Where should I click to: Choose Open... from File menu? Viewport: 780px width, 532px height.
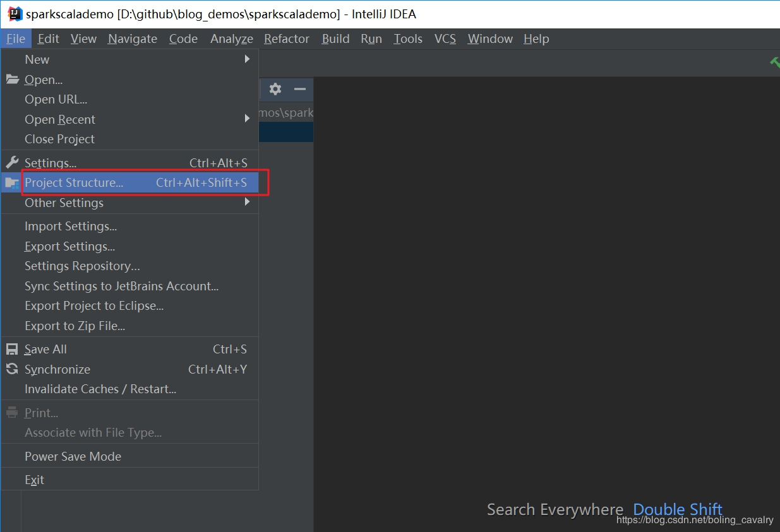pyautogui.click(x=129, y=80)
